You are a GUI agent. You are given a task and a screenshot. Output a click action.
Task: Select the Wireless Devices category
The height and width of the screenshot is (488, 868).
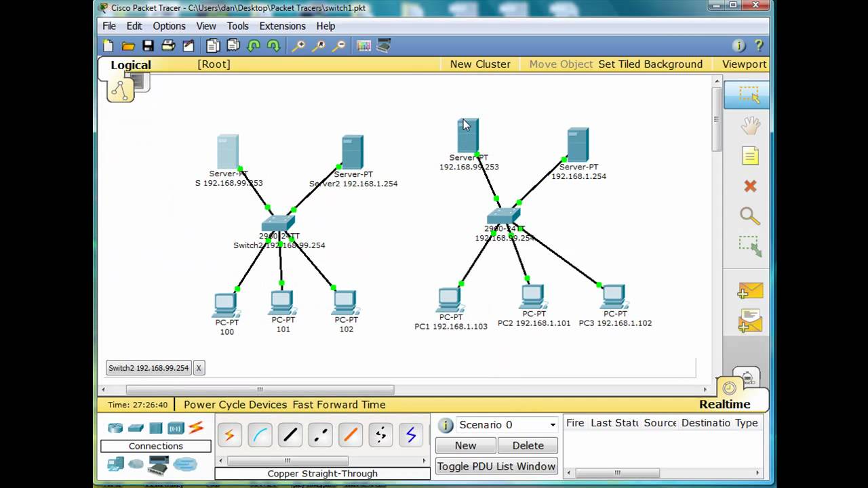[x=176, y=428]
